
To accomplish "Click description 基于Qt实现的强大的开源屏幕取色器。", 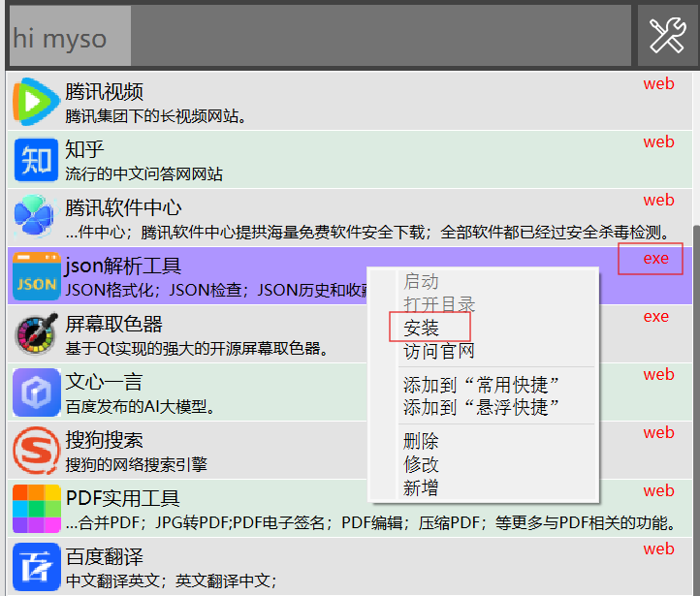I will (198, 349).
